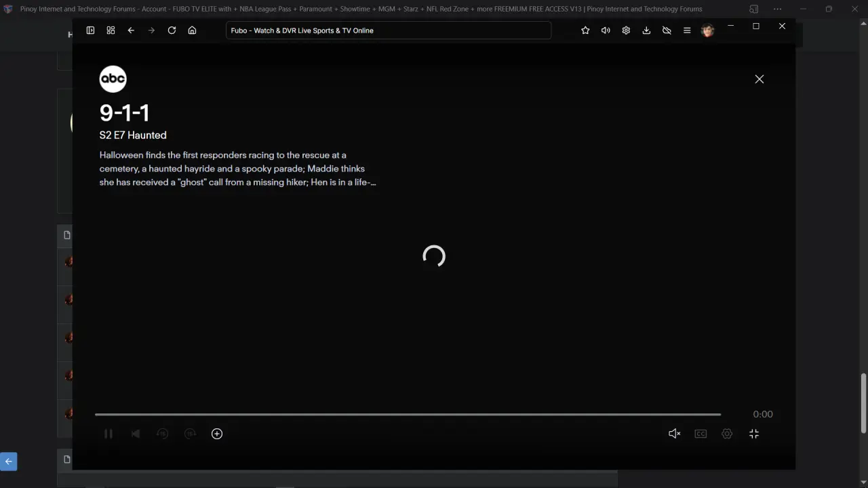Reload the Fubo page
This screenshot has height=488, width=868.
click(172, 30)
